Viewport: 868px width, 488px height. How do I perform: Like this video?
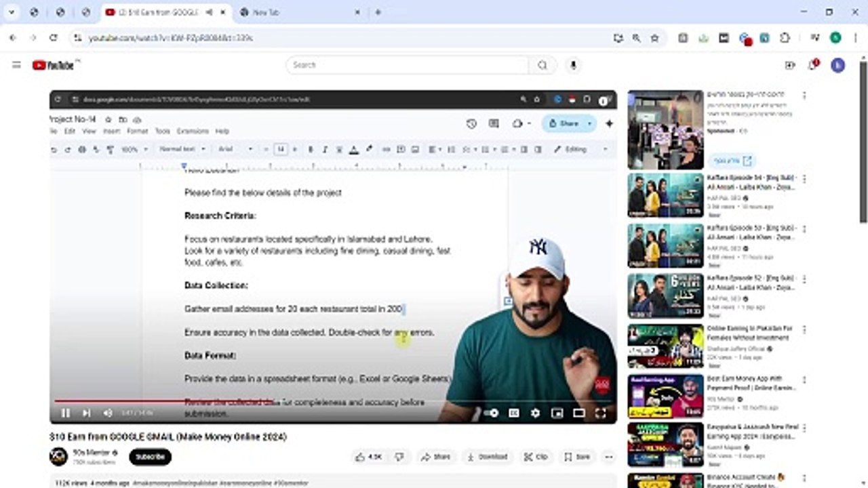369,457
